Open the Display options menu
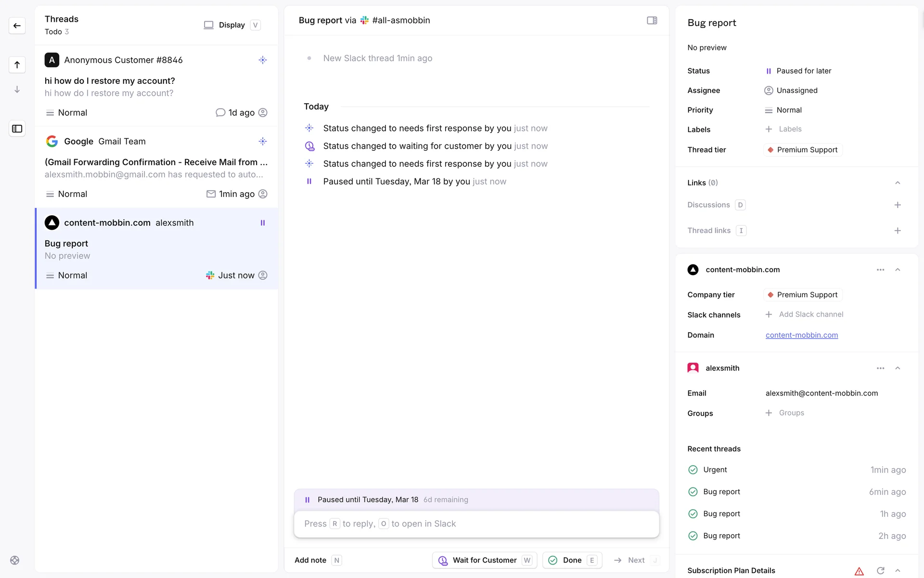 pos(232,25)
